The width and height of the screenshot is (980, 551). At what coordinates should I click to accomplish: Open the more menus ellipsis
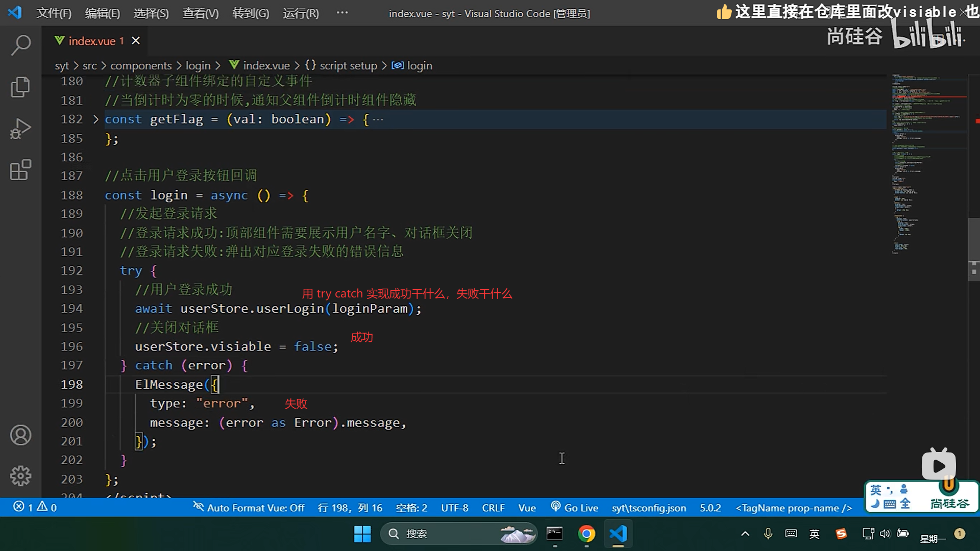[x=342, y=13]
